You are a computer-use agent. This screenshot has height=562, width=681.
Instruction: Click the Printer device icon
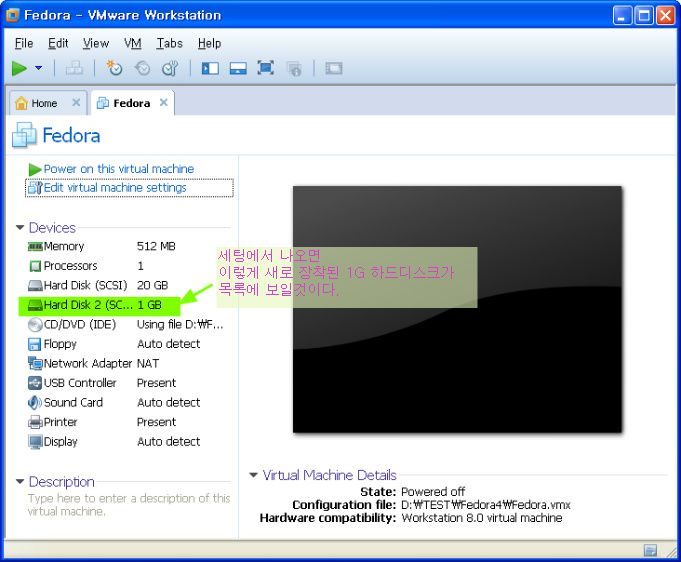(35, 422)
